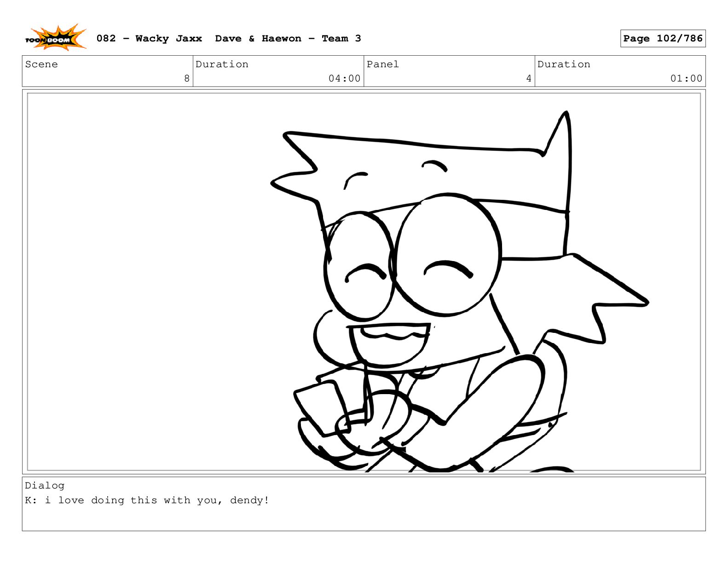Click panel duration value '01:00'
This screenshot has width=728, height=564.
pyautogui.click(x=686, y=79)
